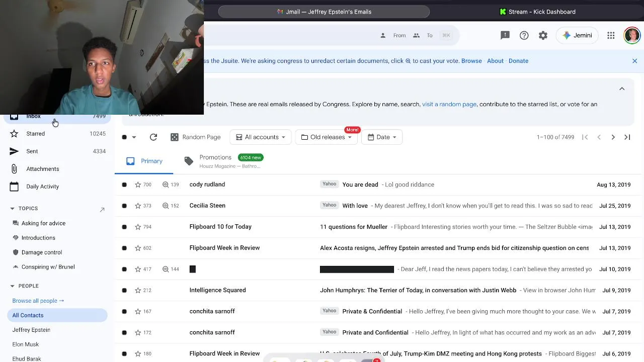Click the From search filter
This screenshot has width=644, height=362.
coord(393,35)
